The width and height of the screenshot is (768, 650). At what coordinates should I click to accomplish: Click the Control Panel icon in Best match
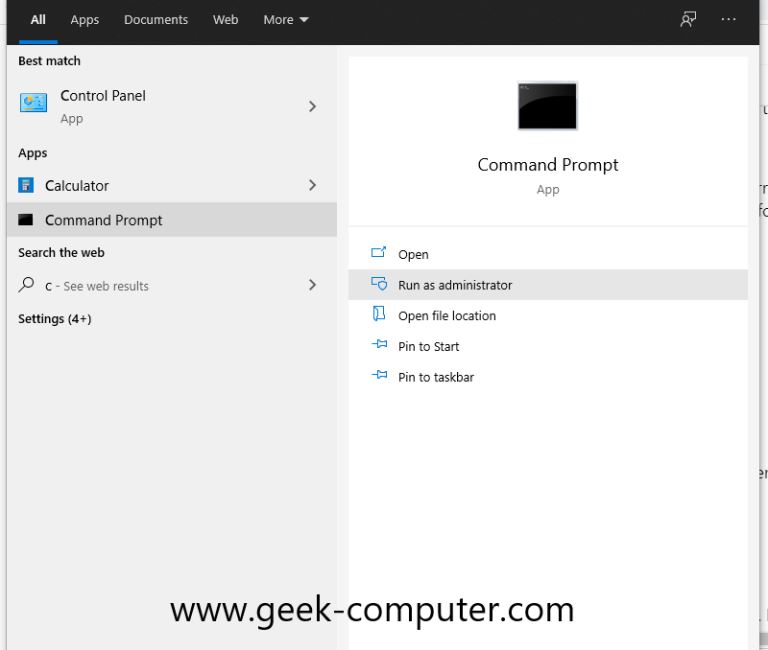34,103
